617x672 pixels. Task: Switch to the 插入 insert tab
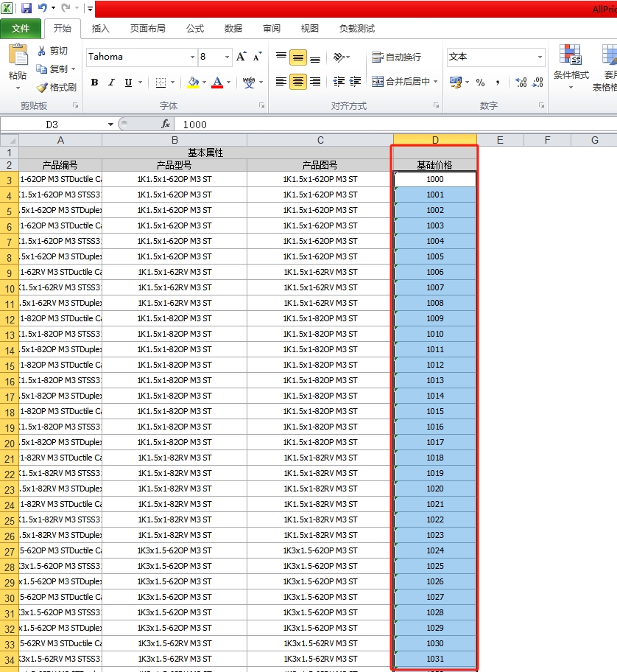pos(101,29)
